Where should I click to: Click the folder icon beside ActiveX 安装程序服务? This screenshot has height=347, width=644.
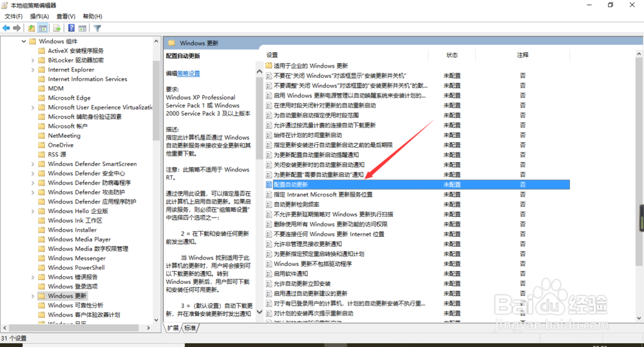point(41,51)
